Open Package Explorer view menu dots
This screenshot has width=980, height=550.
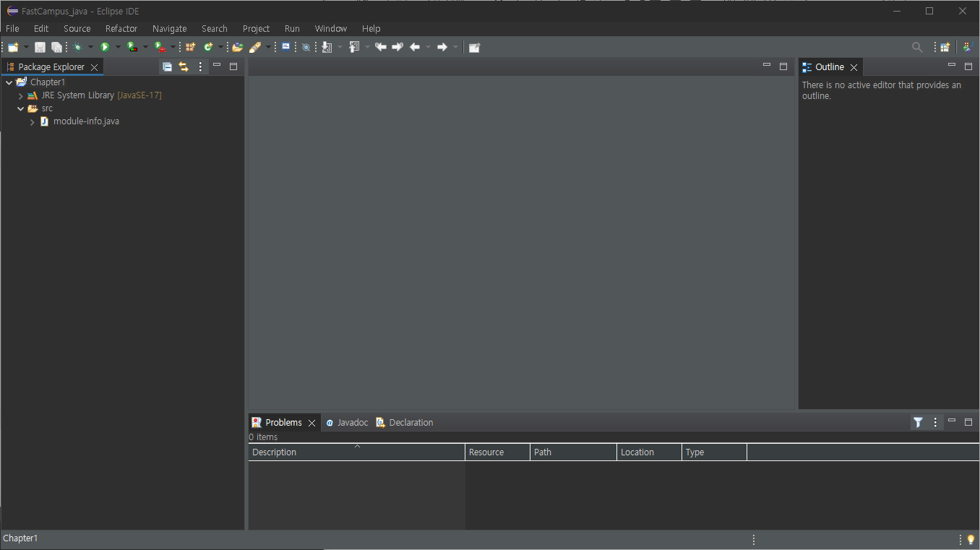[x=201, y=66]
